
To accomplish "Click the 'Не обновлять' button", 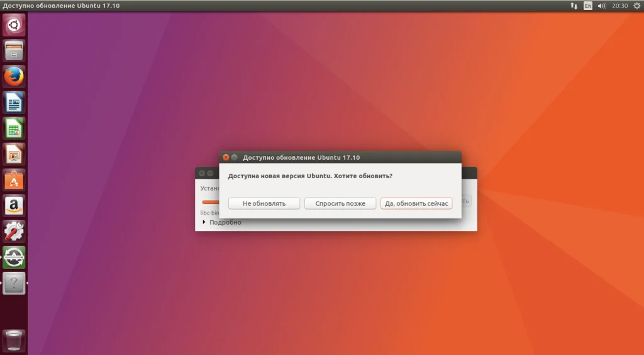I will [x=264, y=203].
